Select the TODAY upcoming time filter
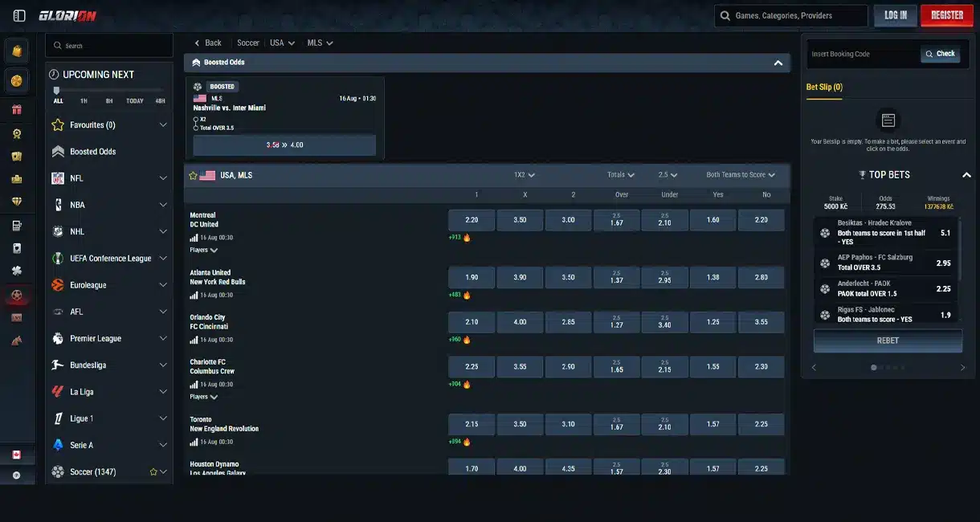 135,101
